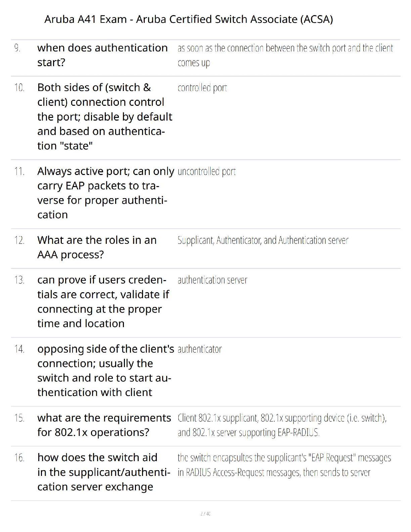Click the 'authentication server' answer for item 13
This screenshot has width=411, height=532.
[x=212, y=280]
